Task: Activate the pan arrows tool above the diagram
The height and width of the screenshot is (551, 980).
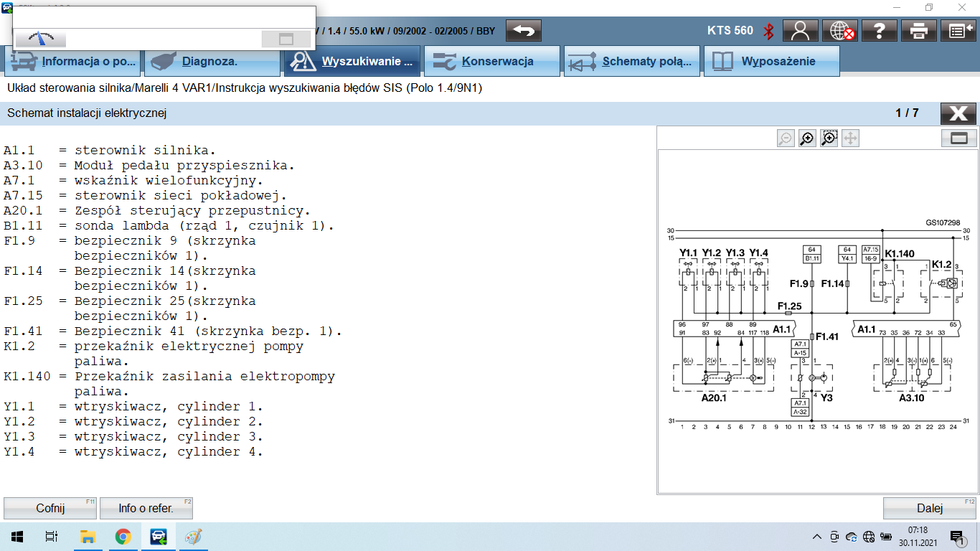Action: point(850,138)
